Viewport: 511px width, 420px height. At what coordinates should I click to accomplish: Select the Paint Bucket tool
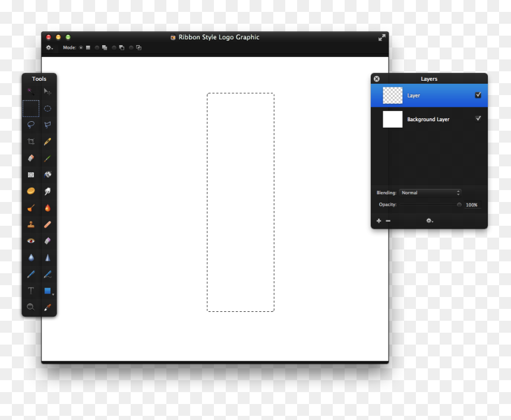[48, 175]
